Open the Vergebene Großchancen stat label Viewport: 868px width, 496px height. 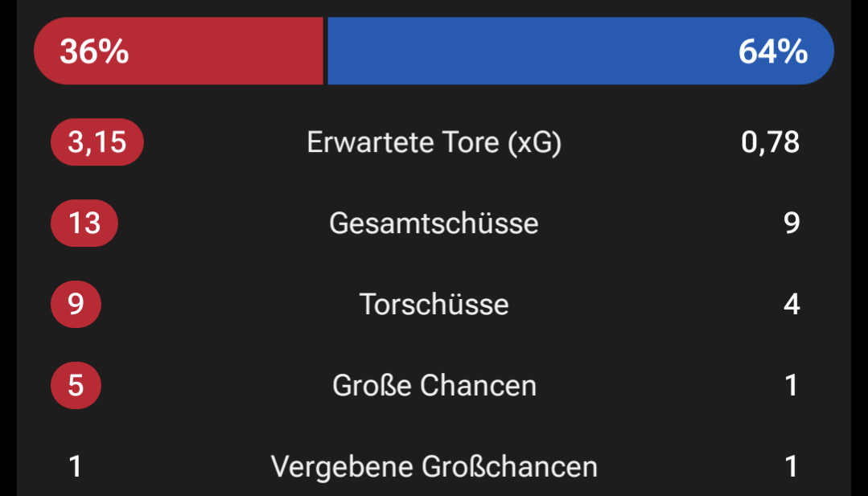(x=434, y=467)
